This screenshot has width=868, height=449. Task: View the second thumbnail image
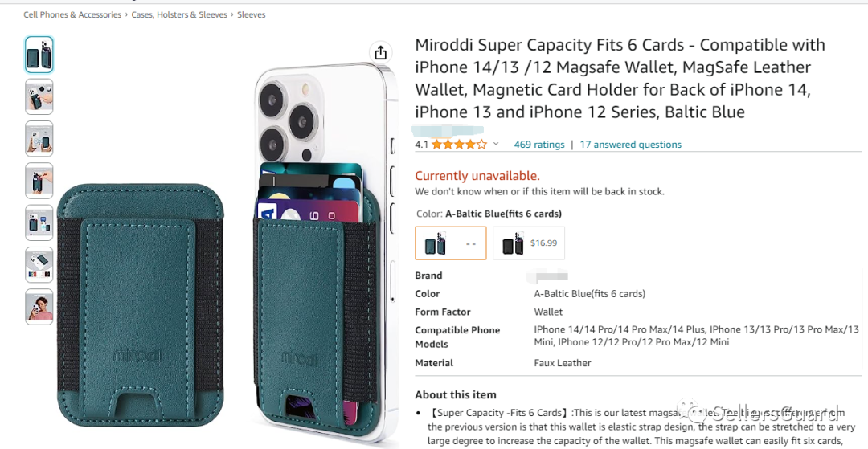point(39,96)
